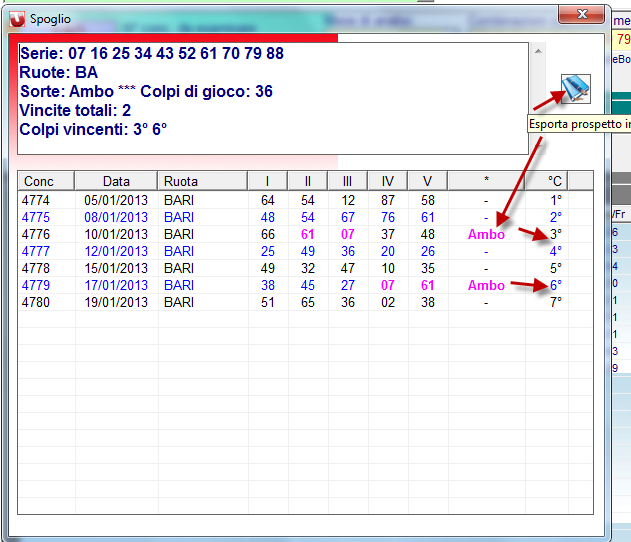The image size is (631, 542).
Task: Click highlighted 07 in row 4779
Action: (x=388, y=285)
